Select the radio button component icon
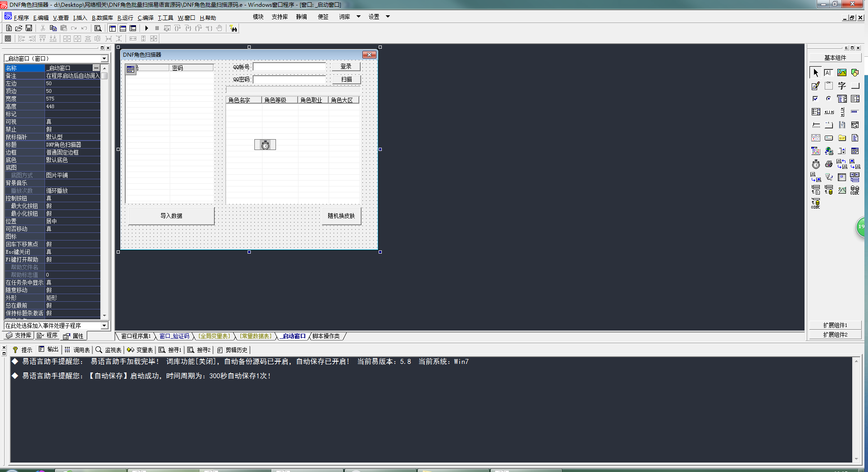Screen dimensions: 868x472 [829, 99]
